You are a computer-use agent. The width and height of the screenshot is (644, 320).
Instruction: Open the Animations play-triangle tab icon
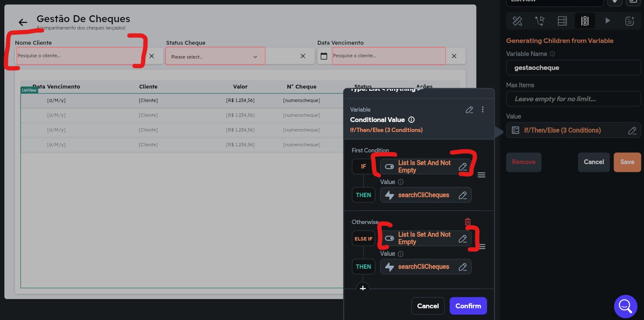point(607,20)
